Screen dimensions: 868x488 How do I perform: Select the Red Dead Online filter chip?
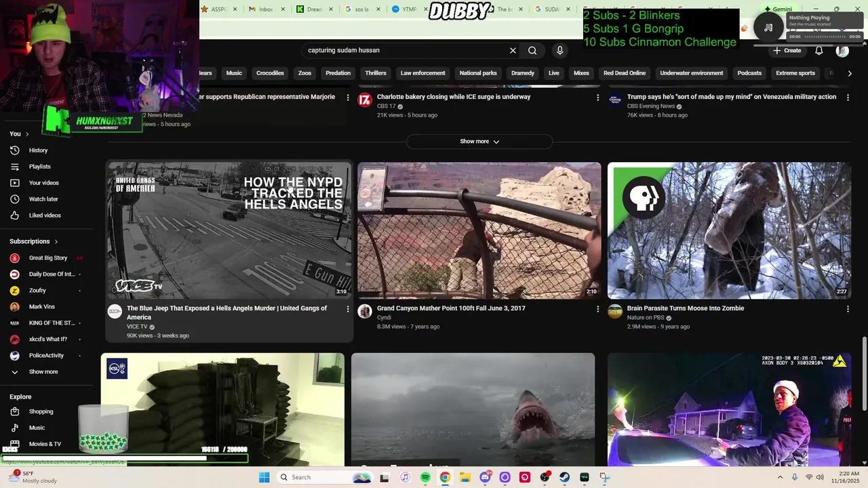point(625,73)
